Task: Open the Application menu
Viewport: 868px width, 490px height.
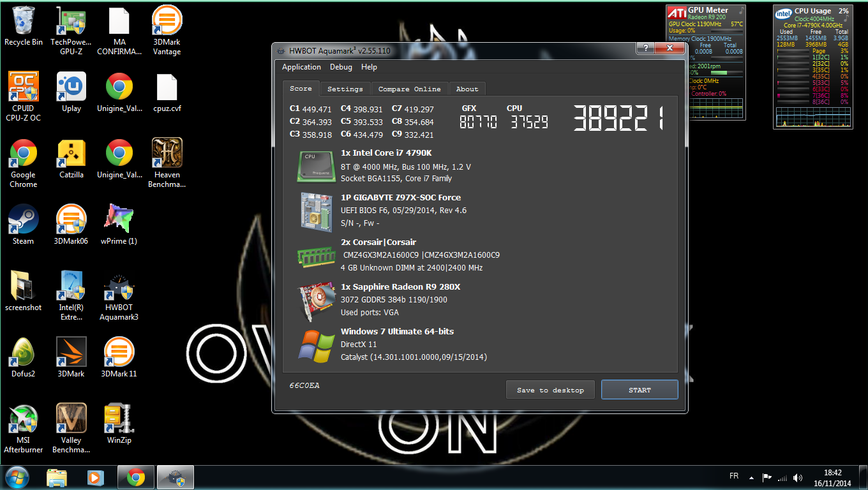Action: [x=301, y=67]
